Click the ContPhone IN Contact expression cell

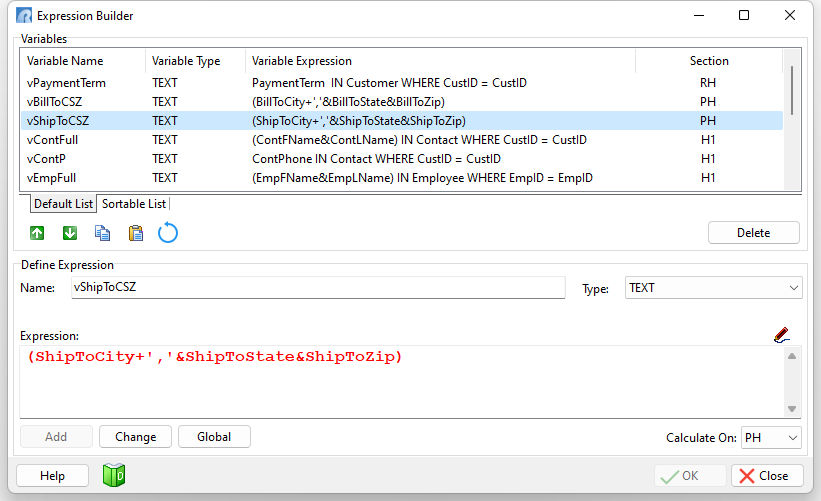click(x=376, y=159)
